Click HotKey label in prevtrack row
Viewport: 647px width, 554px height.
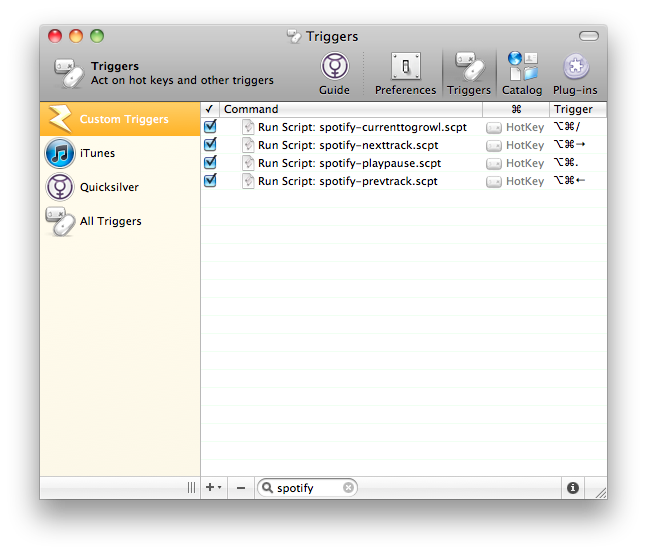[x=525, y=182]
